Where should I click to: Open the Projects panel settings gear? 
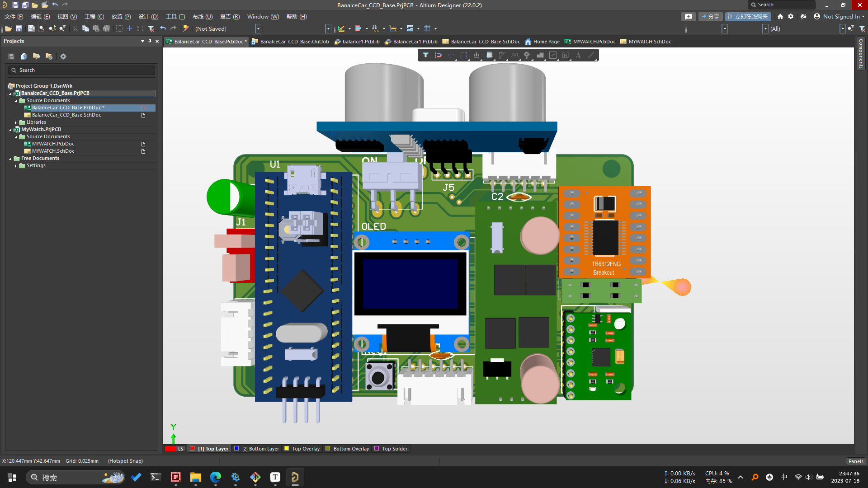pos(63,56)
